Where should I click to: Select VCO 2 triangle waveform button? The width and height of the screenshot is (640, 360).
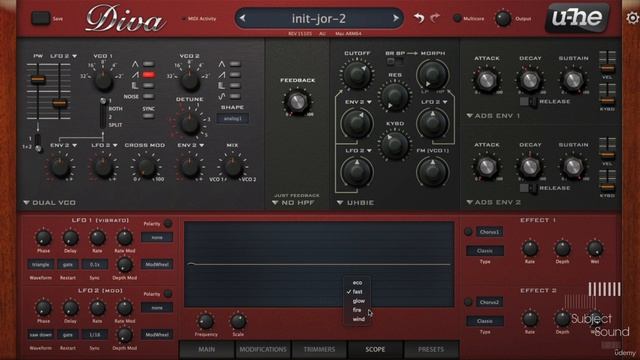coord(235,64)
